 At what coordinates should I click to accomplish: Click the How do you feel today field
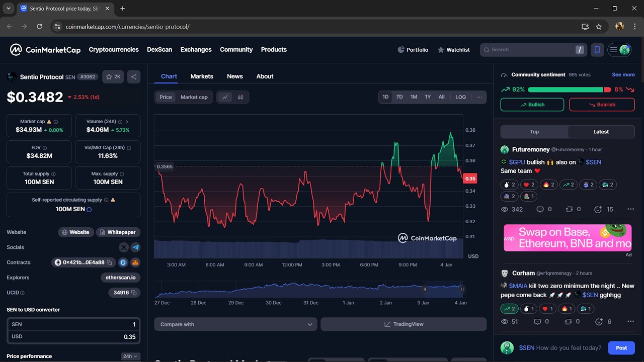tap(560, 348)
